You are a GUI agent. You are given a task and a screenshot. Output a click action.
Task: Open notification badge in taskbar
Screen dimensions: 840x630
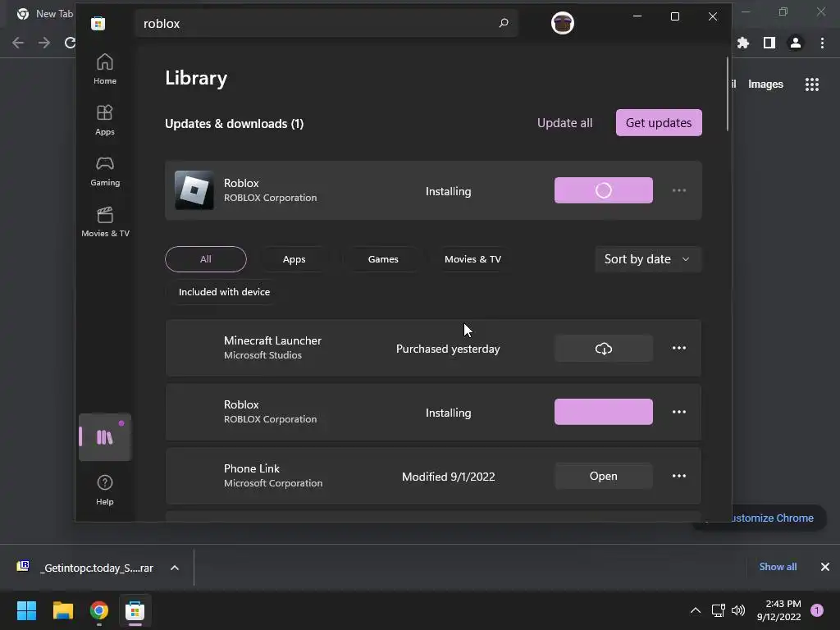pos(817,610)
